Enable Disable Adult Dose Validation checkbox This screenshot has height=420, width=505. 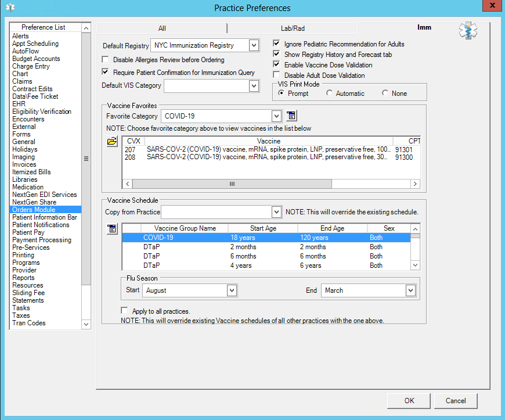point(276,75)
